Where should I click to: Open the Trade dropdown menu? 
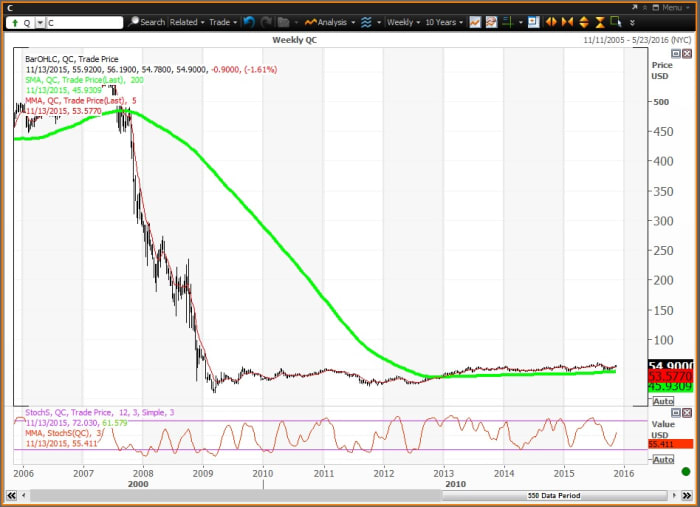tap(223, 22)
